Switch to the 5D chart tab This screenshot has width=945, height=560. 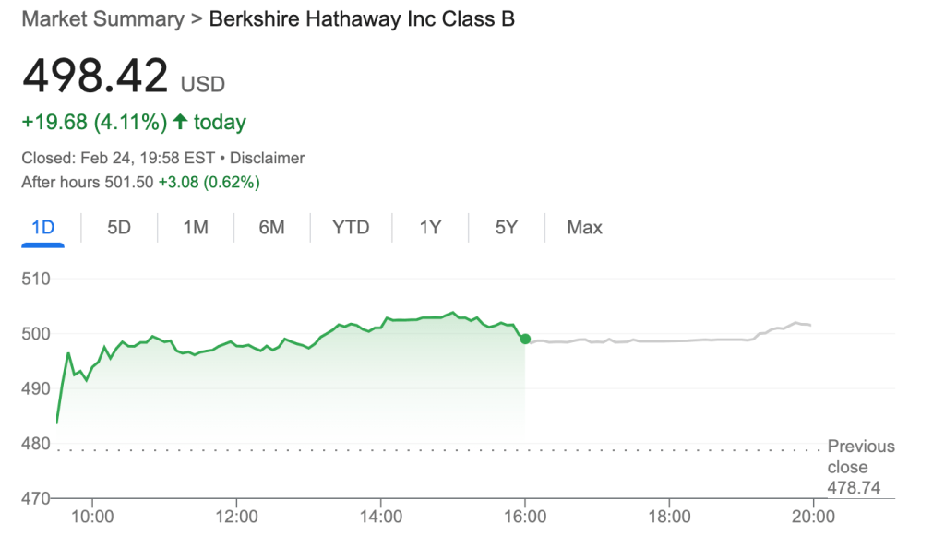coord(119,228)
